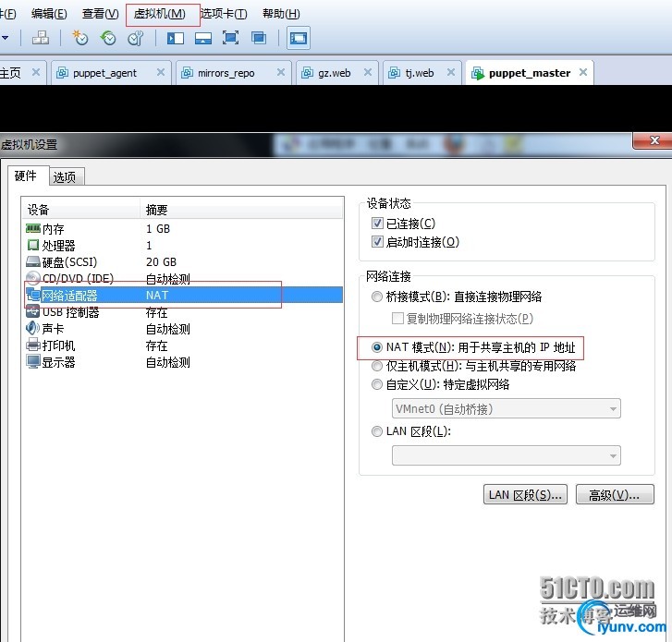
Task: Click the gz.web tab VM icon
Action: click(307, 73)
